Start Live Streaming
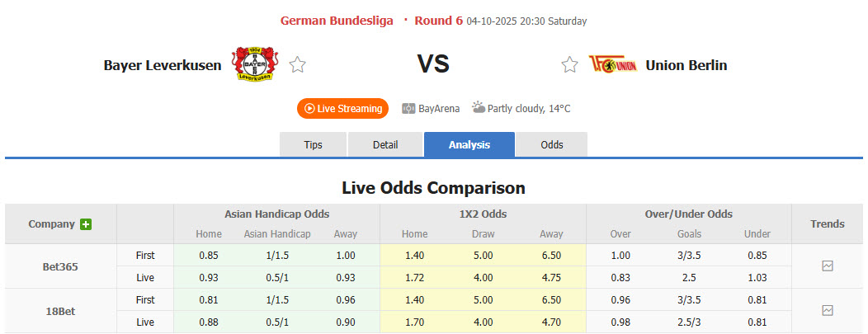Viewport: 868px width, 334px height. tap(343, 108)
